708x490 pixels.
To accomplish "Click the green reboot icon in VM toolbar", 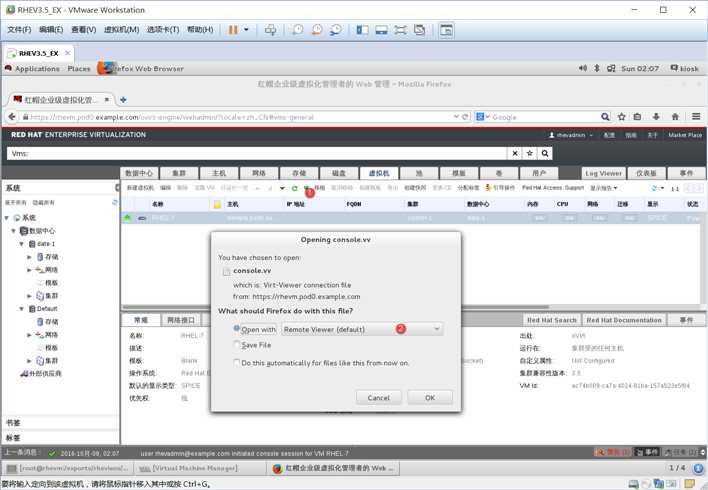I will pos(294,188).
